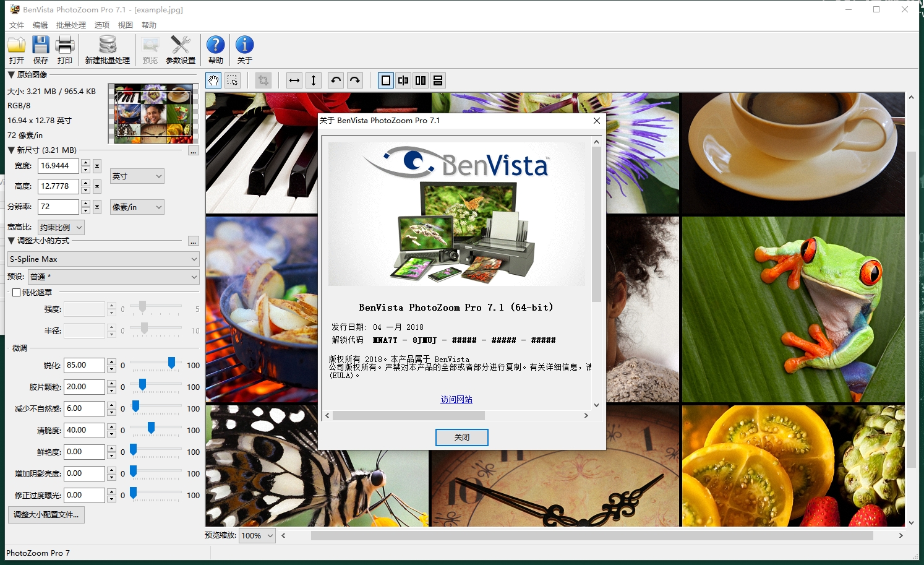Change width units via 英寸 dropdown

pyautogui.click(x=136, y=176)
